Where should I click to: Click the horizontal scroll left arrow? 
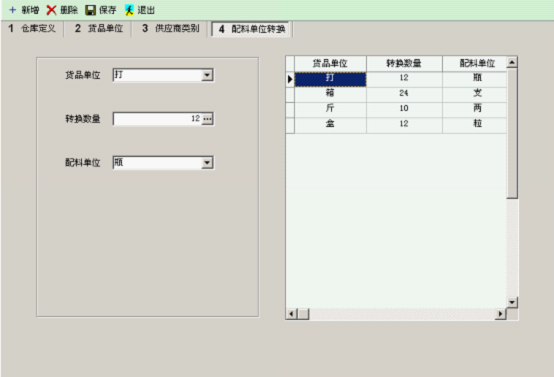(291, 314)
